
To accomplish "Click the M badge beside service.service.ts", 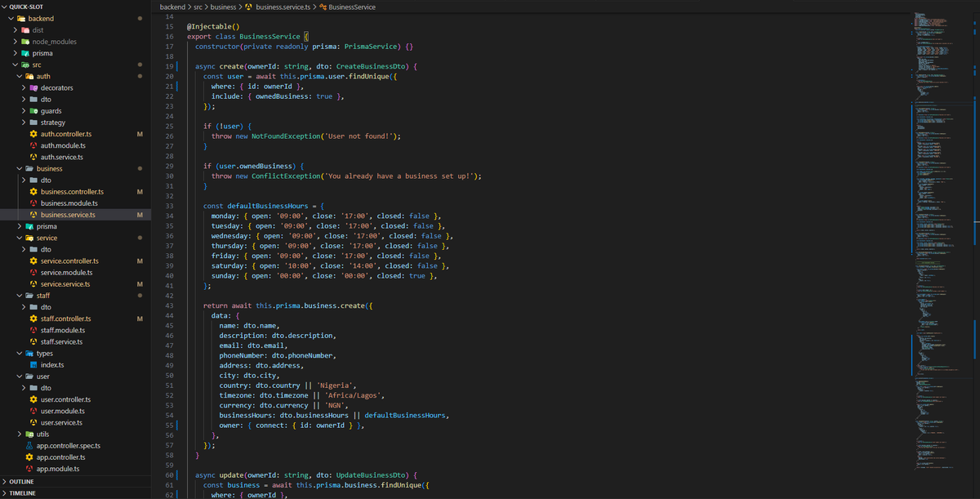I will tap(140, 284).
